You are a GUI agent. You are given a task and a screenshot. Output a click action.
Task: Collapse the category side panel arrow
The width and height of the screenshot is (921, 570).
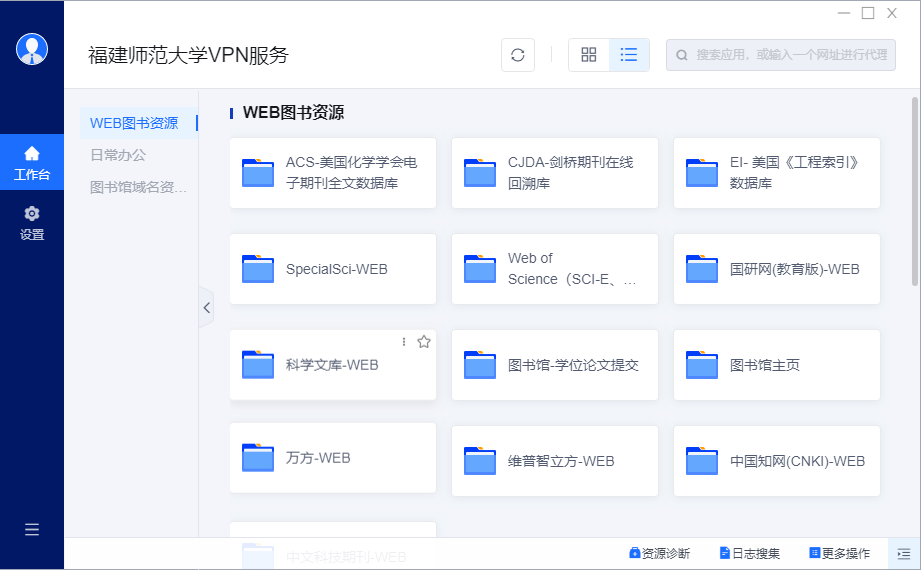tap(206, 308)
